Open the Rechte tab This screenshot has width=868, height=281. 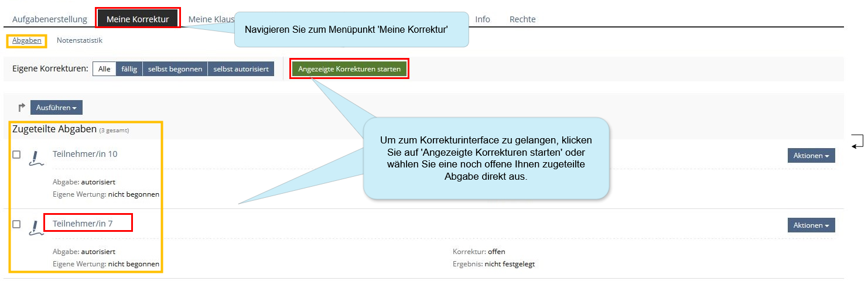click(522, 19)
